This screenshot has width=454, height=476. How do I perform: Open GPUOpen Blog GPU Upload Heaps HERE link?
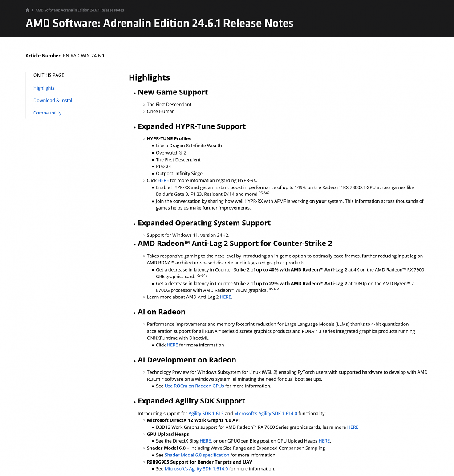pyautogui.click(x=324, y=441)
